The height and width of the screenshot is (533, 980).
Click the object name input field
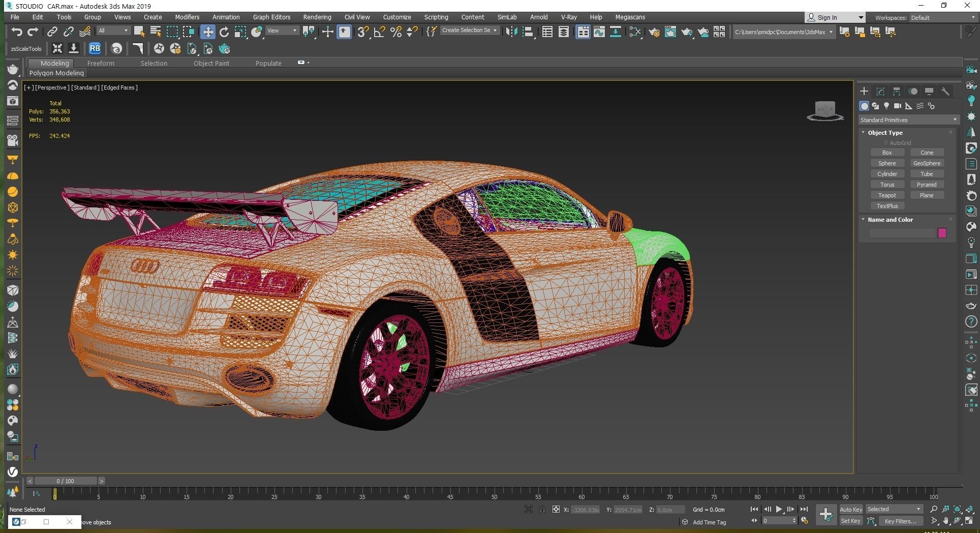pos(903,233)
